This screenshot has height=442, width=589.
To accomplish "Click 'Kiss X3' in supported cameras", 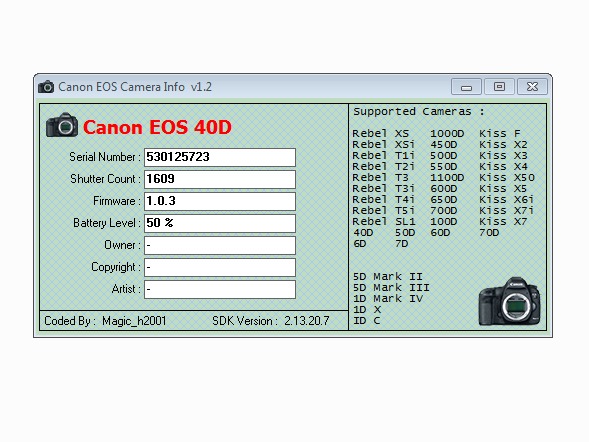I will coord(503,155).
